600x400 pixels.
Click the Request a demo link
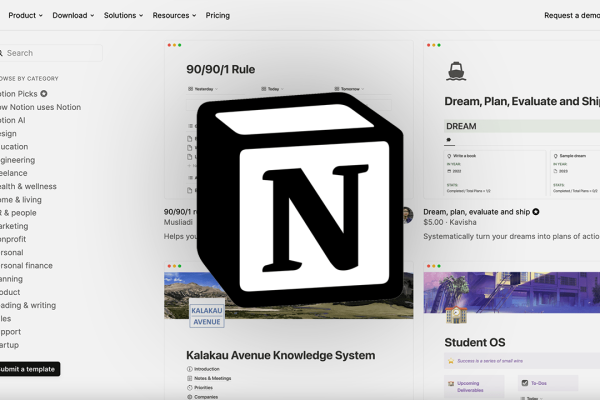tap(572, 15)
